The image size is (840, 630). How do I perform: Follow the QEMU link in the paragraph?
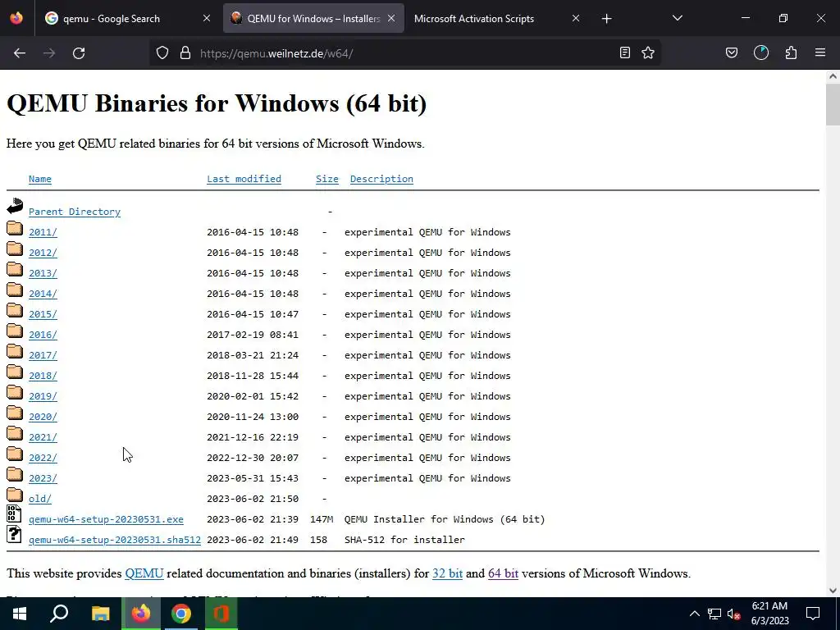(144, 573)
